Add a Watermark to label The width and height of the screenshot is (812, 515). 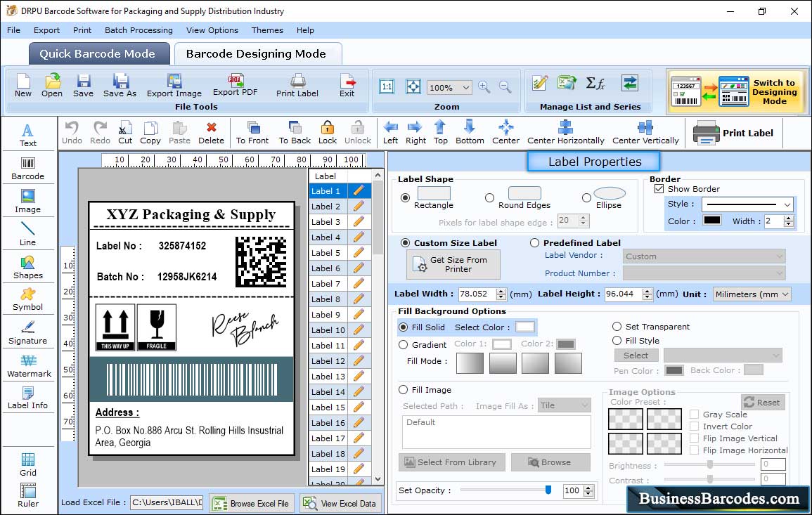click(28, 366)
